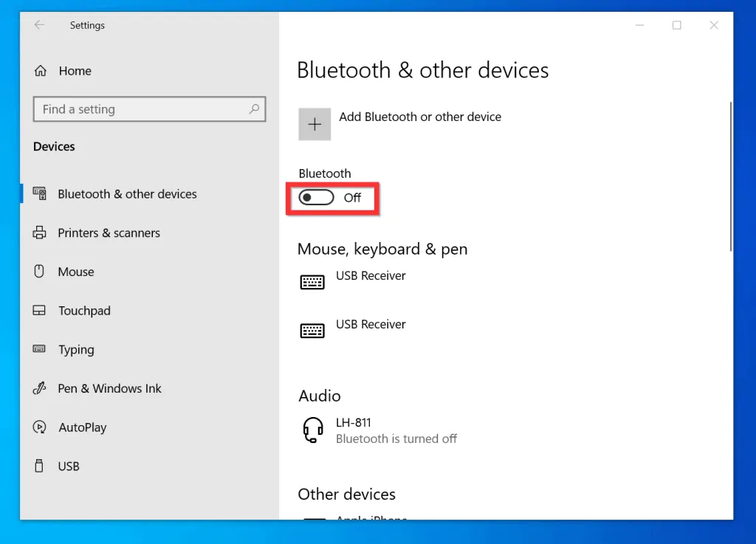Viewport: 756px width, 544px height.
Task: Open Pen & Windows Ink settings icon
Action: (x=39, y=388)
